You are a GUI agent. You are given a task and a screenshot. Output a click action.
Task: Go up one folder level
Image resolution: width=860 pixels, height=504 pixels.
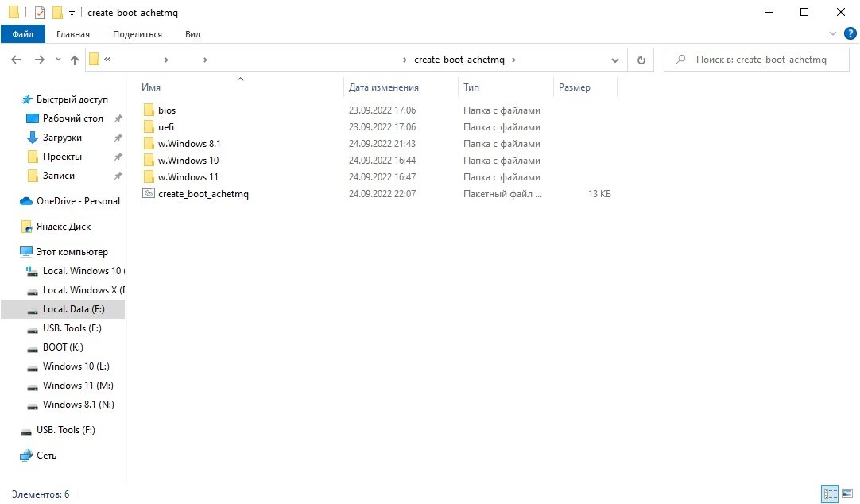point(75,60)
